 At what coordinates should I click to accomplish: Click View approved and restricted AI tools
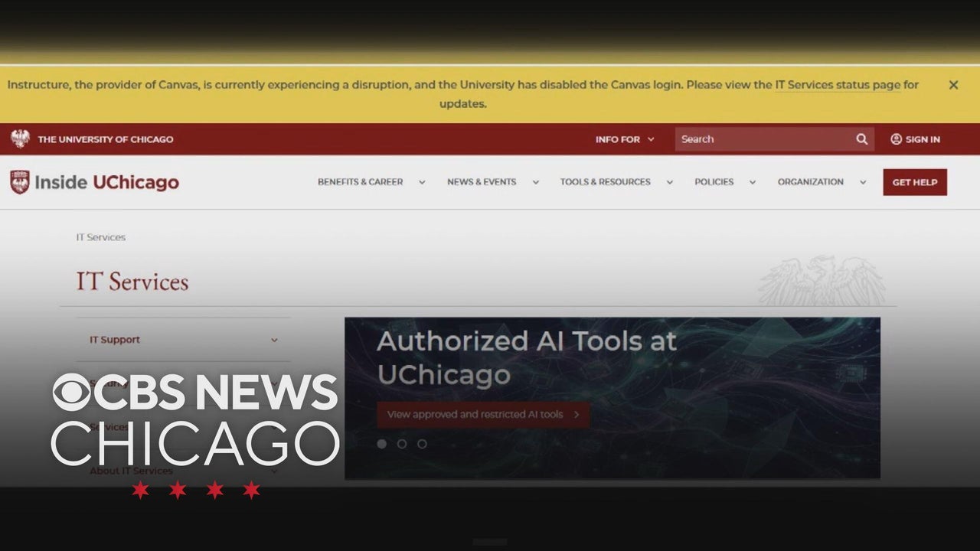point(483,415)
